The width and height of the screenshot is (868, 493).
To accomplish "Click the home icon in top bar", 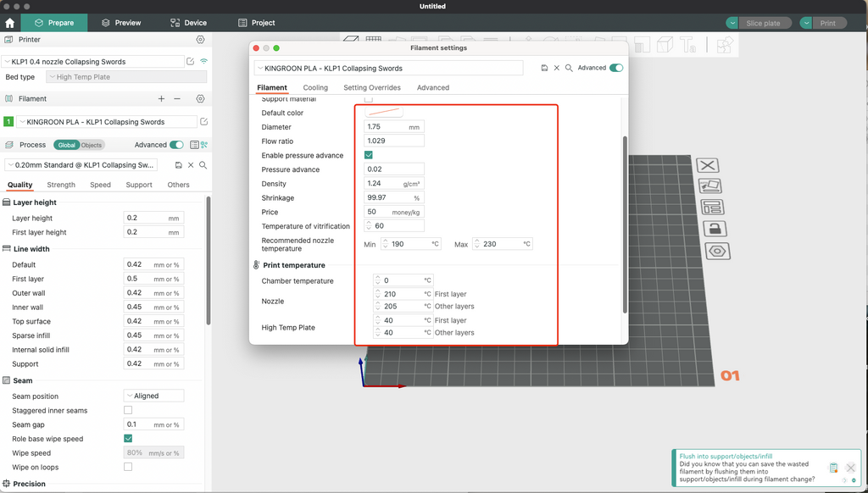I will pos(10,23).
